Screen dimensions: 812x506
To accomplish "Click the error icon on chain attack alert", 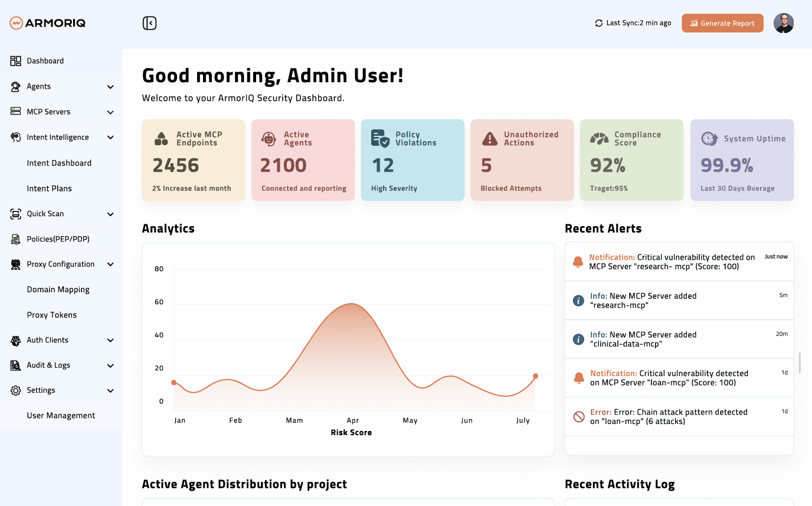I will pos(578,417).
